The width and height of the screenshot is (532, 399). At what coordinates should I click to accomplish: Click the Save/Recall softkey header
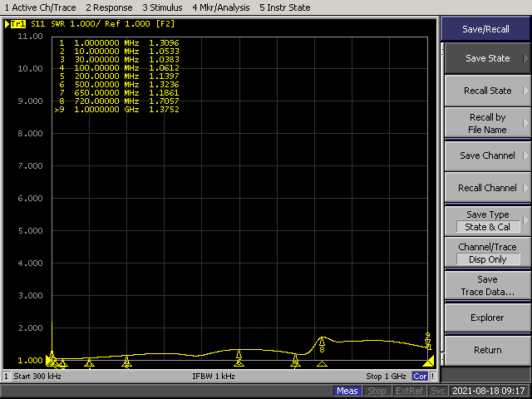point(485,29)
